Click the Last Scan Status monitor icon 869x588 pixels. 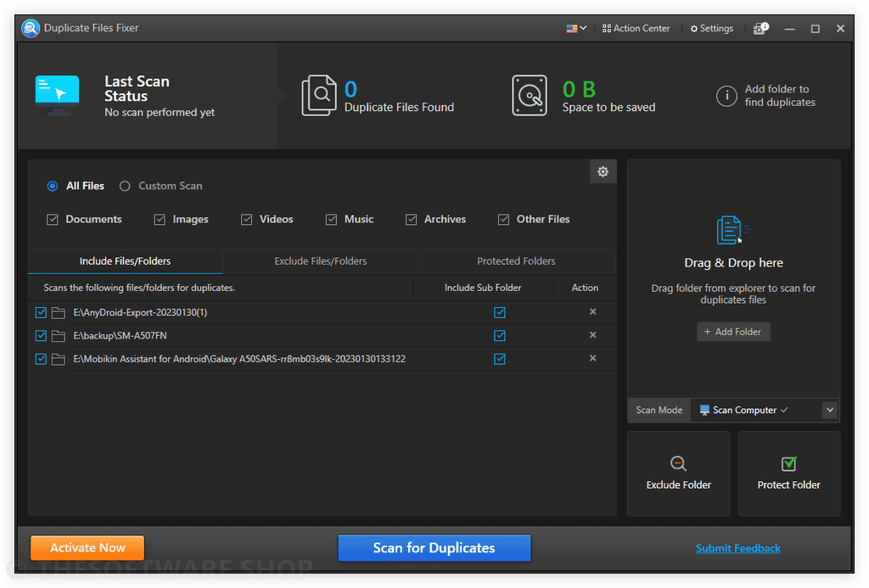click(x=57, y=95)
